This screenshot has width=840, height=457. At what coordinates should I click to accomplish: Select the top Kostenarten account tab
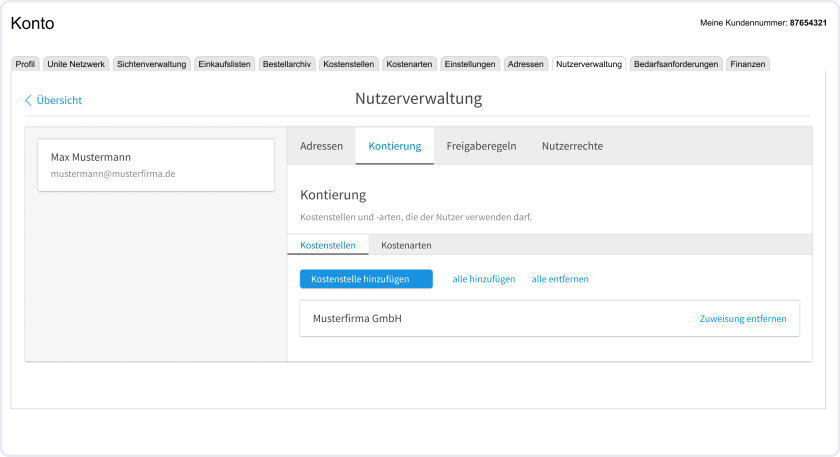[x=409, y=64]
